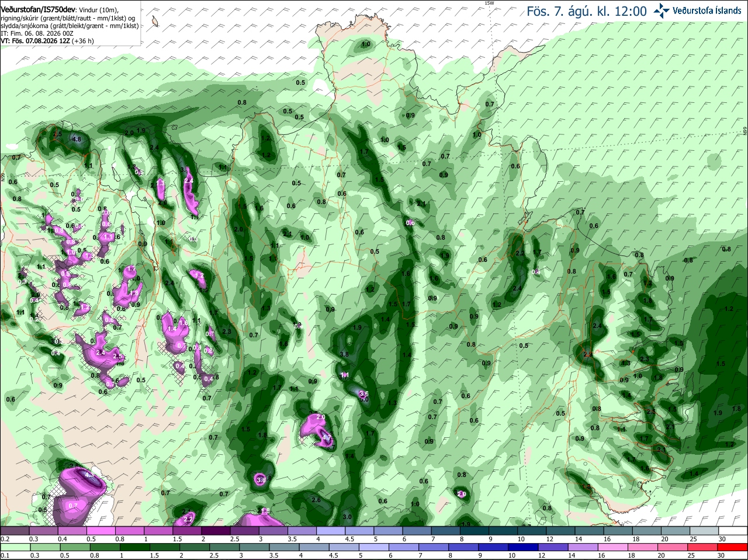Select the lightest green 0.1 rain swatch
Image resolution: width=748 pixels, height=560 pixels.
point(15,547)
